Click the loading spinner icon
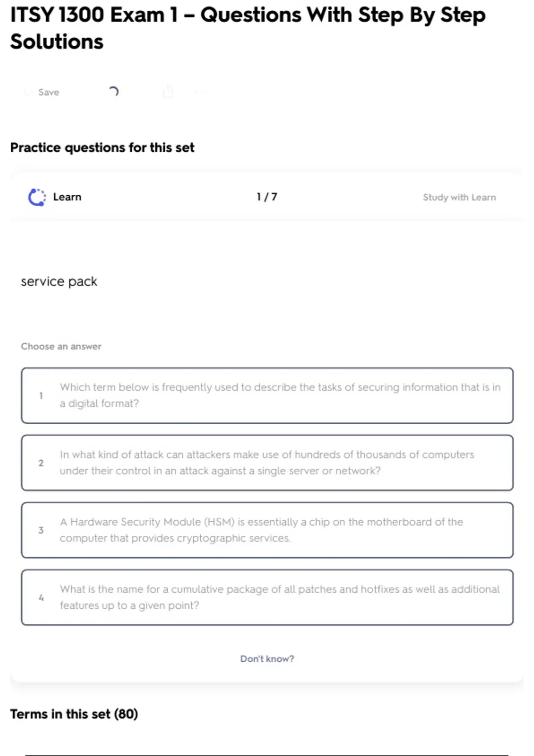This screenshot has height=756, width=534. (x=113, y=92)
